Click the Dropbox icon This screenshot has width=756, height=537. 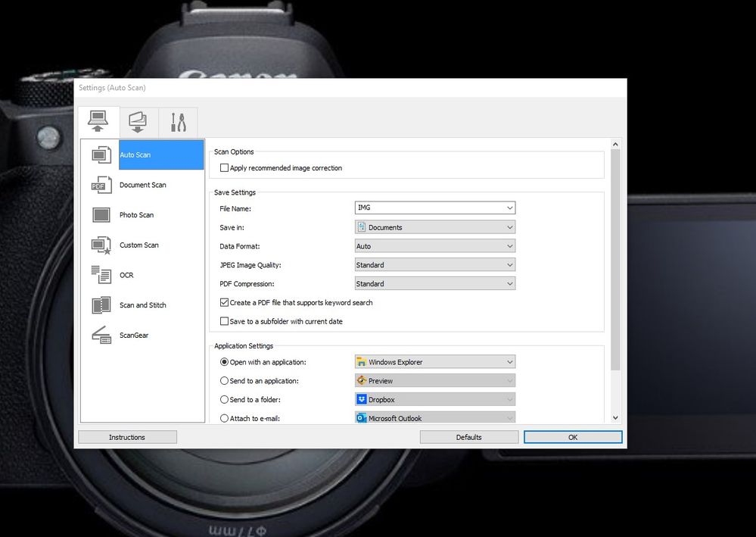[361, 399]
